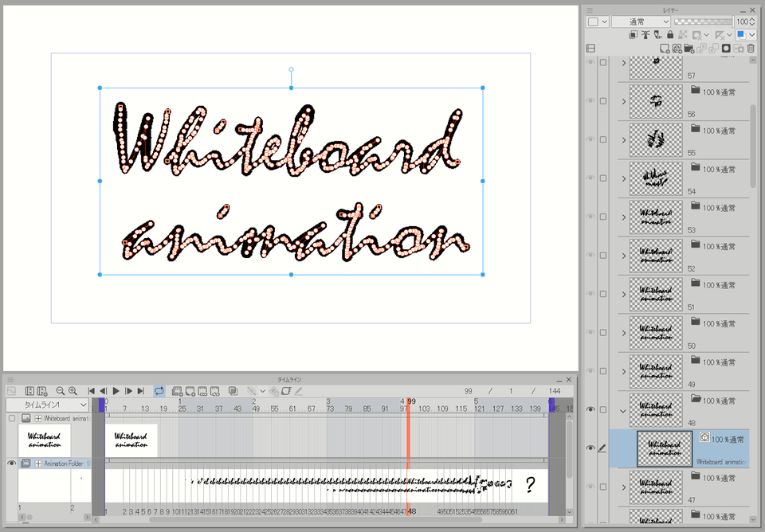Image resolution: width=765 pixels, height=532 pixels.
Task: Click create layer mask icon
Action: click(726, 49)
